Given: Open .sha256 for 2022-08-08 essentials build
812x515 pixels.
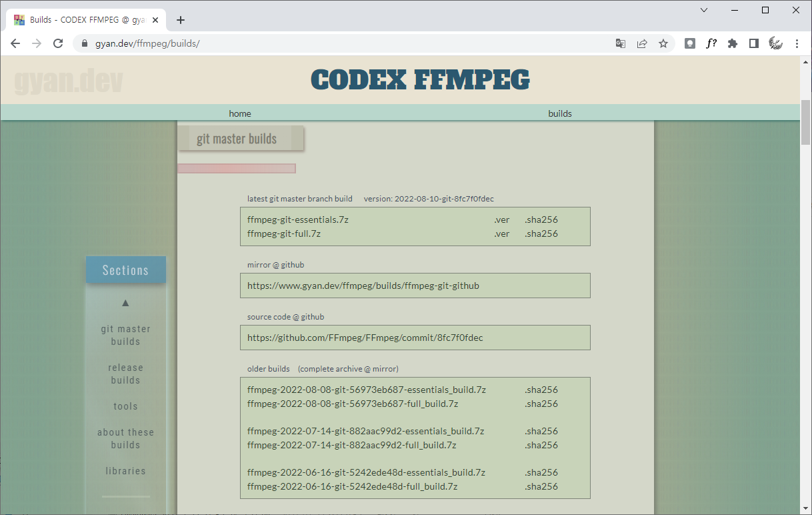Looking at the screenshot, I should (x=541, y=390).
